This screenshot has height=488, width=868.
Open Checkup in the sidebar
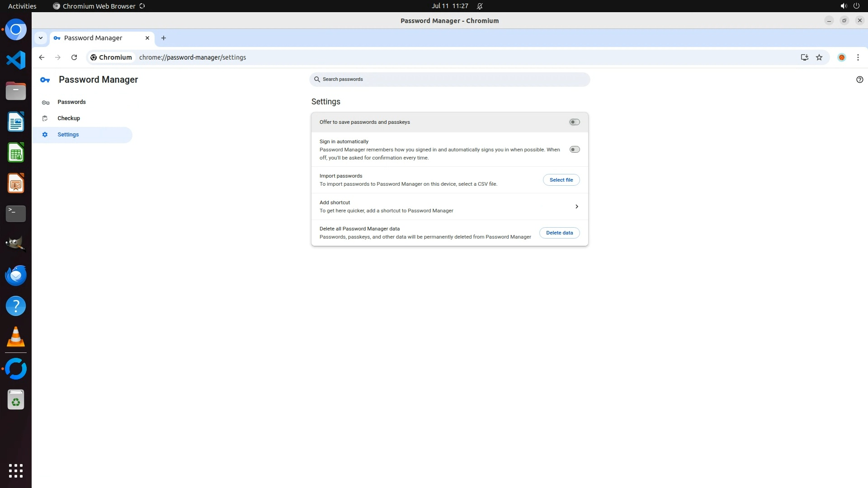[x=69, y=118]
